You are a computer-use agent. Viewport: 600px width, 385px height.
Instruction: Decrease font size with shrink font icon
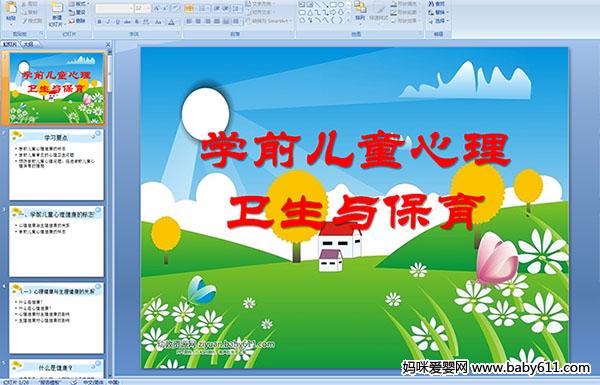[x=165, y=8]
